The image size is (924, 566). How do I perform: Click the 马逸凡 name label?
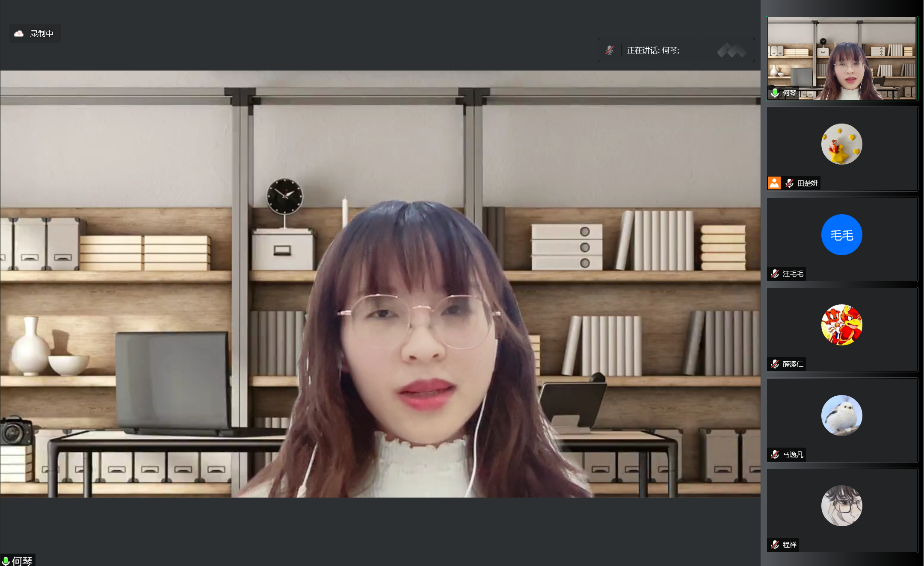[793, 454]
